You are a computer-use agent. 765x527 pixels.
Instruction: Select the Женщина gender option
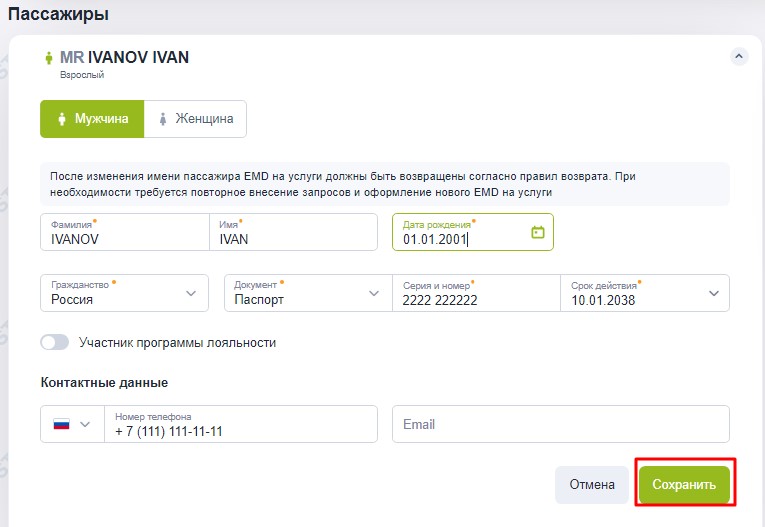click(x=195, y=119)
